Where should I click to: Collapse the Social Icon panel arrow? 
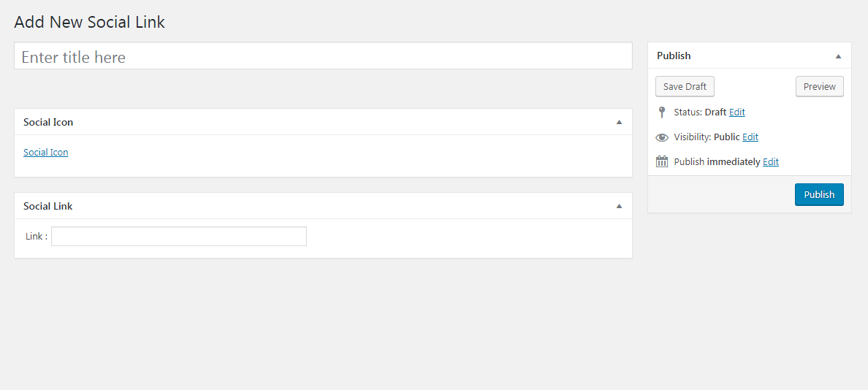point(619,123)
